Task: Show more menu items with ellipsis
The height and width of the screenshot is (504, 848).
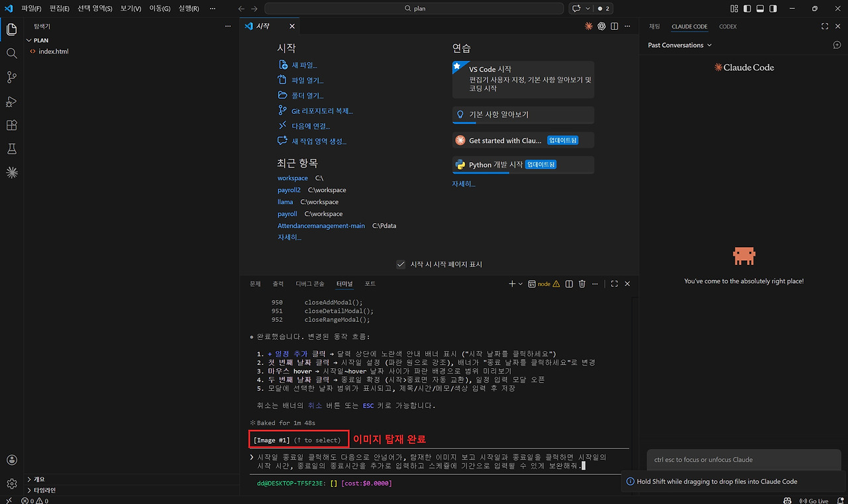Action: coord(212,9)
